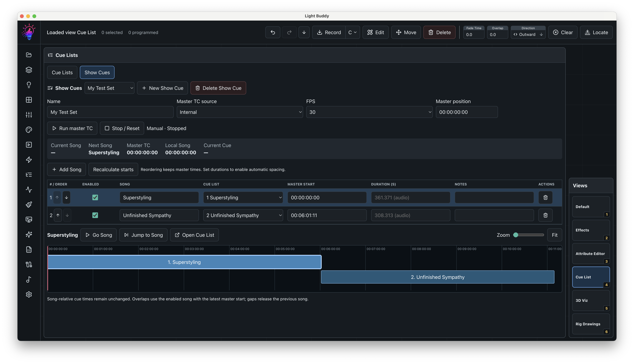634x364 pixels.
Task: Open the Direction Outward dropdown
Action: tap(528, 34)
